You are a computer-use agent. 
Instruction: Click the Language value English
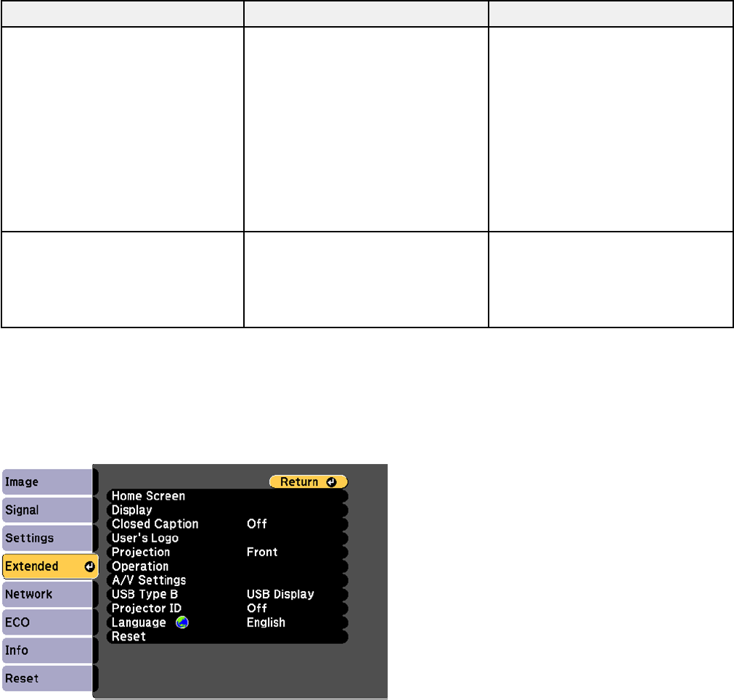pos(266,622)
